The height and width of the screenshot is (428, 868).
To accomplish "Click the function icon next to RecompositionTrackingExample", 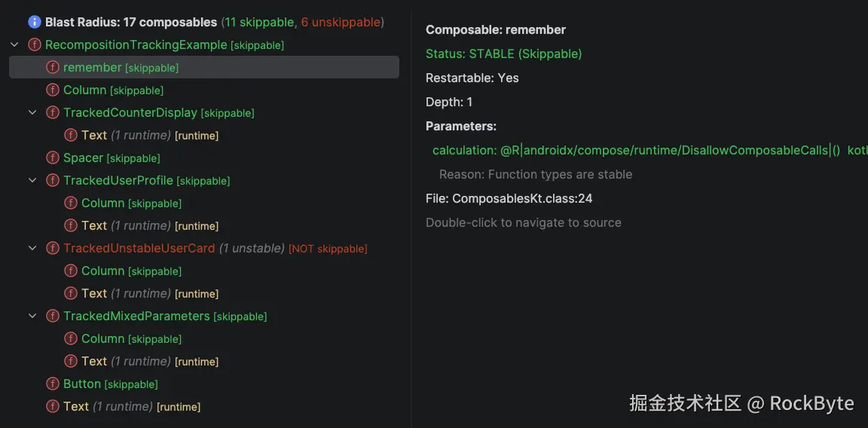I will coord(34,45).
